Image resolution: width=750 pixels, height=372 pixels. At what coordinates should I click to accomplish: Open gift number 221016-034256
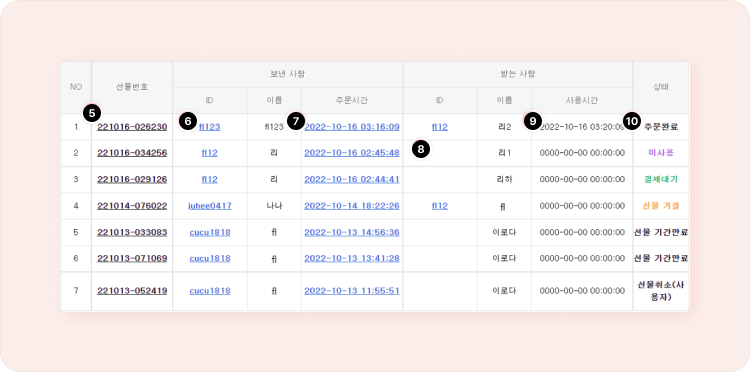132,153
